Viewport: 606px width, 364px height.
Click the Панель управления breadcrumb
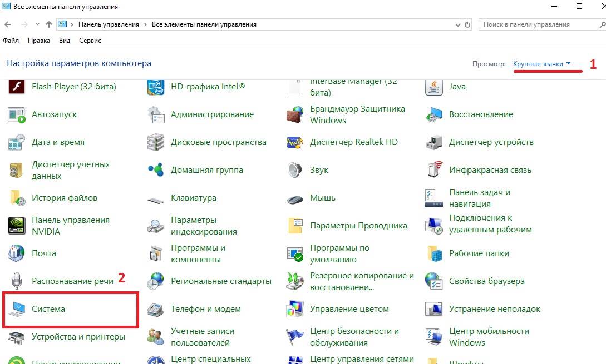[x=109, y=24]
